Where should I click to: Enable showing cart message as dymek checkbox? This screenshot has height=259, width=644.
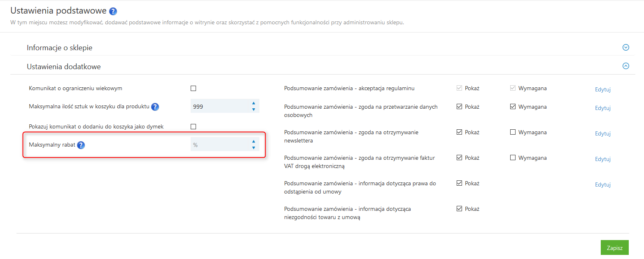coord(194,126)
